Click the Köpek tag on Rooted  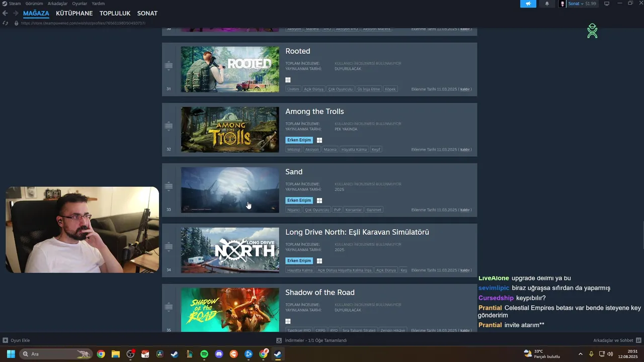point(390,89)
